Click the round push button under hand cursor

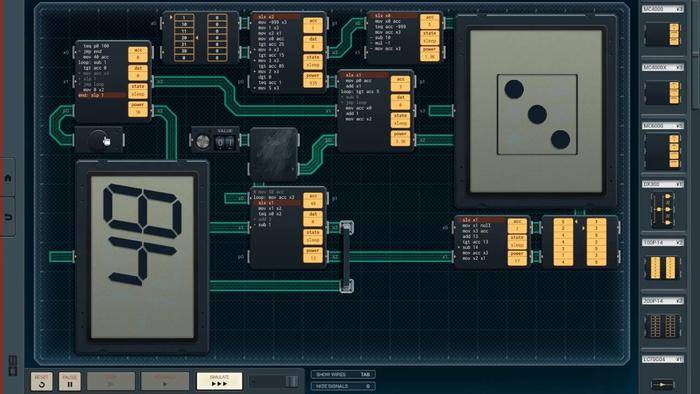[x=99, y=141]
